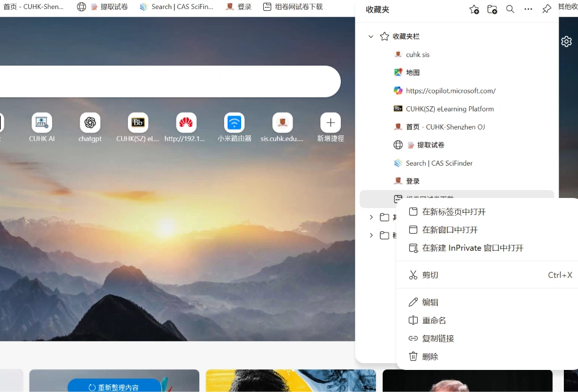Open Huawei http://192.1... shortcut tile
578x392 pixels.
(186, 127)
